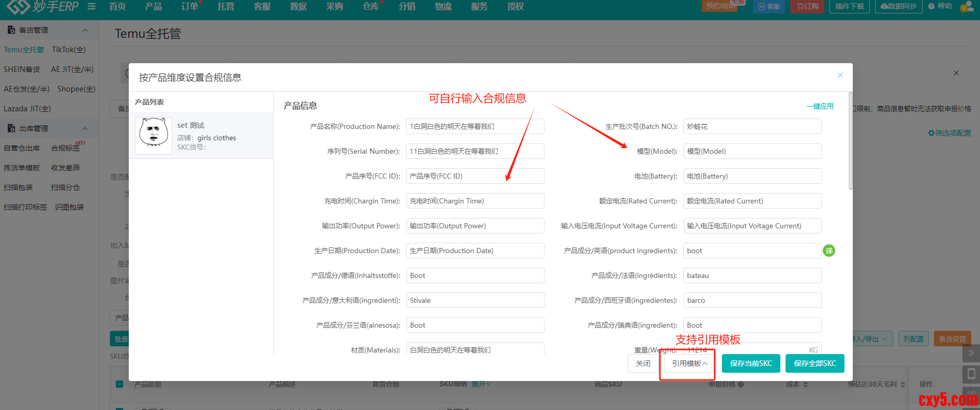The width and height of the screenshot is (980, 410).
Task: Open Temu全托管 in sidebar
Action: [x=24, y=50]
